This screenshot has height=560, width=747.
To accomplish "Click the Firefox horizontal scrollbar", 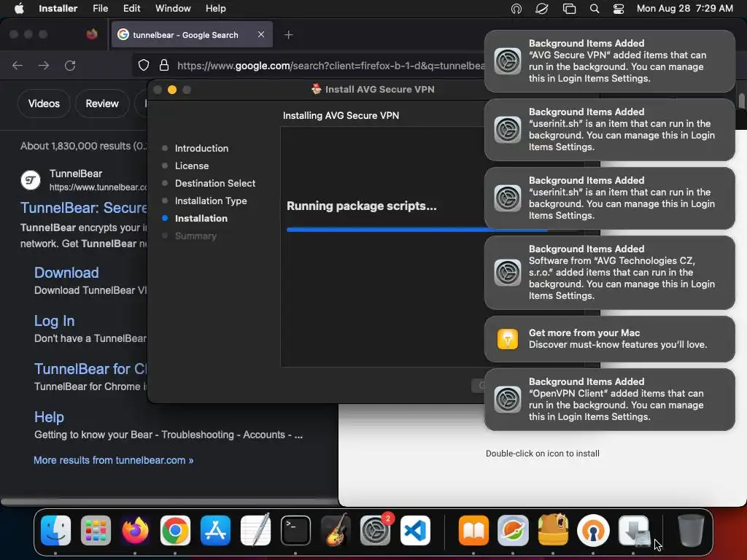I will [169, 502].
